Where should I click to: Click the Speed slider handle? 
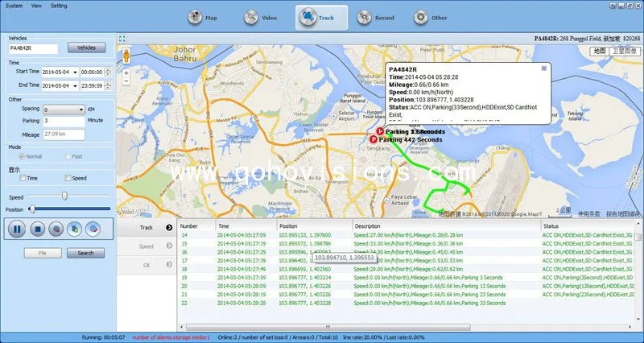click(x=64, y=196)
